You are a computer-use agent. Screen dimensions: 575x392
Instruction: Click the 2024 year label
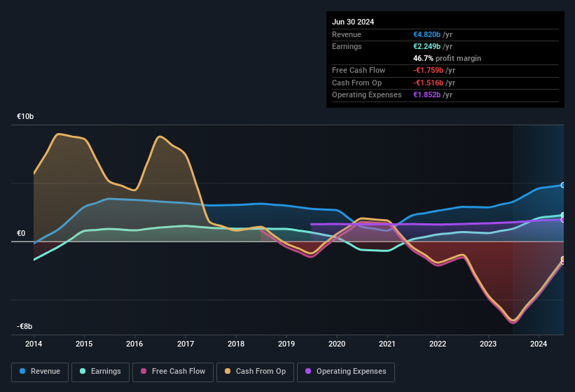pyautogui.click(x=539, y=344)
